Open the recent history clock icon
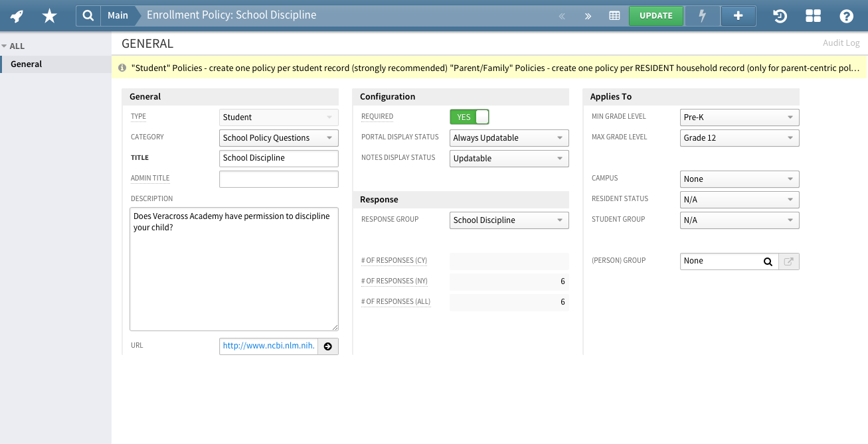This screenshot has height=444, width=868. (x=780, y=16)
